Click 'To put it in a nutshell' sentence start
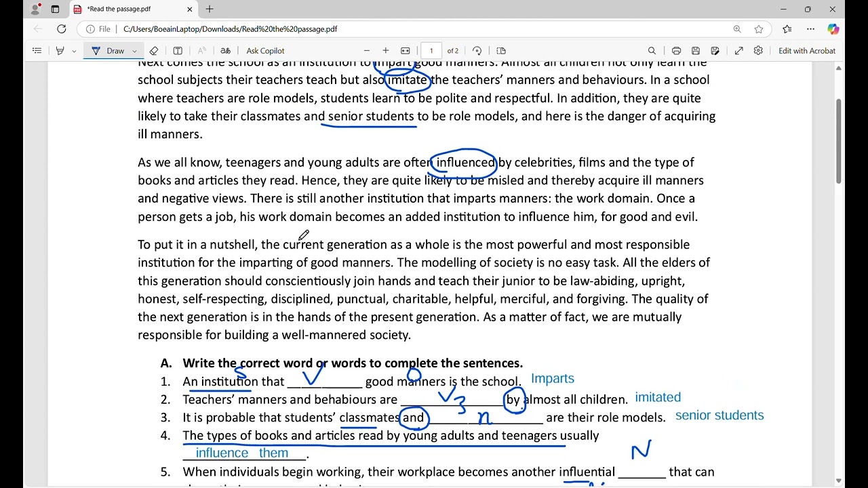Viewport: 868px width, 488px height. point(197,245)
